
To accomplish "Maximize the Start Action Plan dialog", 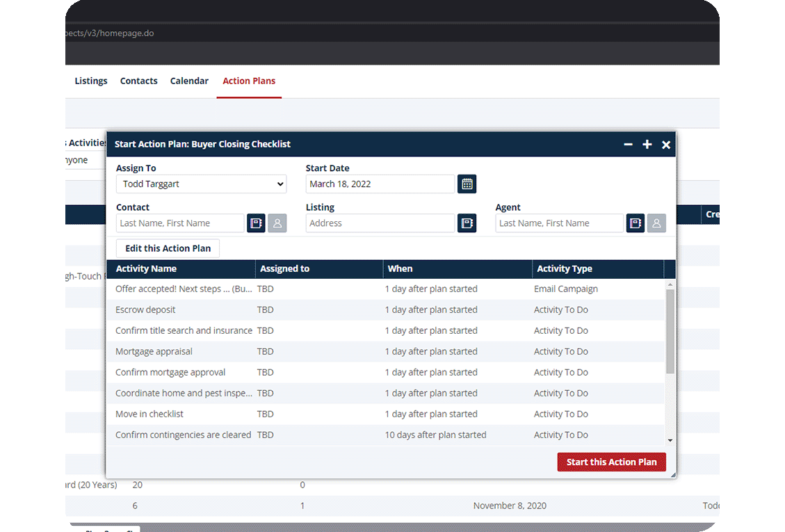I will 647,144.
